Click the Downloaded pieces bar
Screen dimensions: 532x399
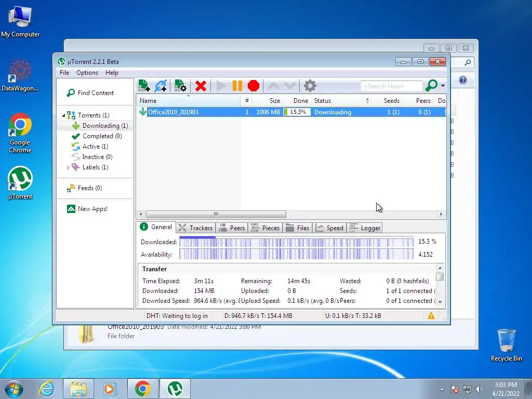coord(297,242)
